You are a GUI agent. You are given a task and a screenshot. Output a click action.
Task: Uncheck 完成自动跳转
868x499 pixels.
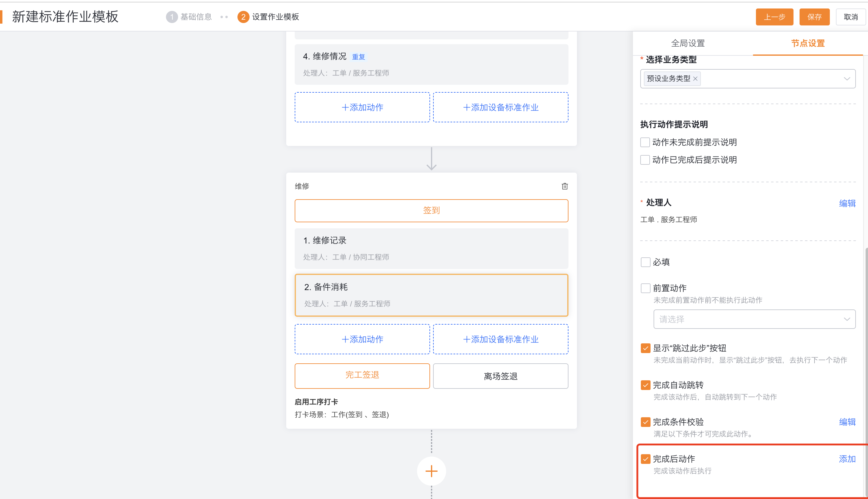coord(645,385)
